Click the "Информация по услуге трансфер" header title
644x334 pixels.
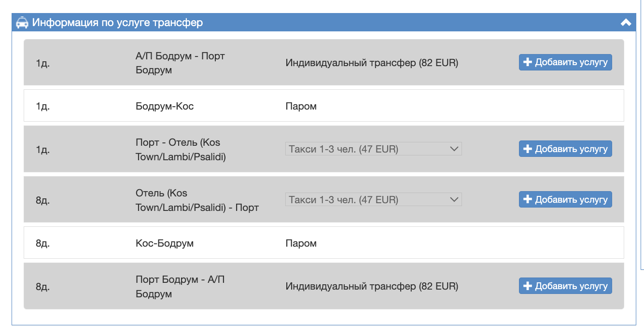pyautogui.click(x=117, y=23)
